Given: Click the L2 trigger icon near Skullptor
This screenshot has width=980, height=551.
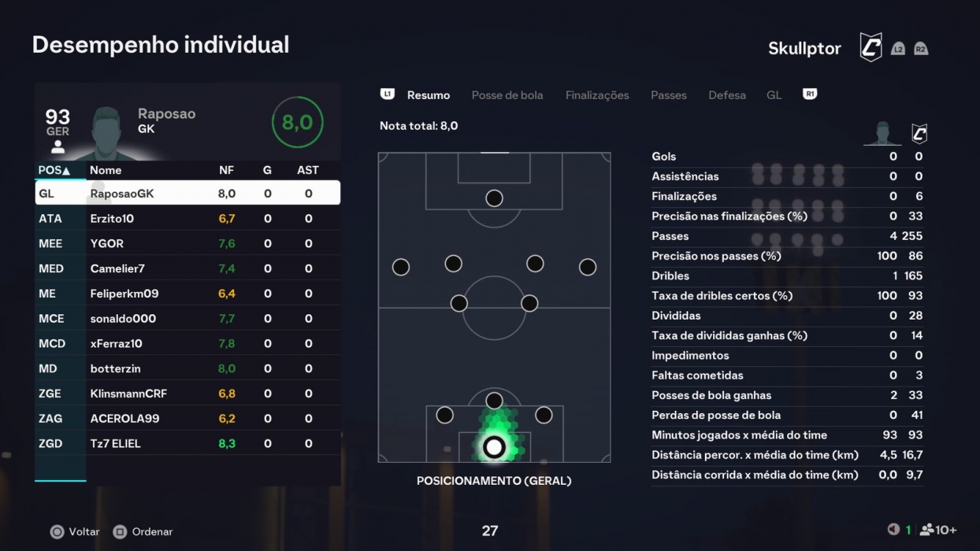Looking at the screenshot, I should [x=898, y=47].
